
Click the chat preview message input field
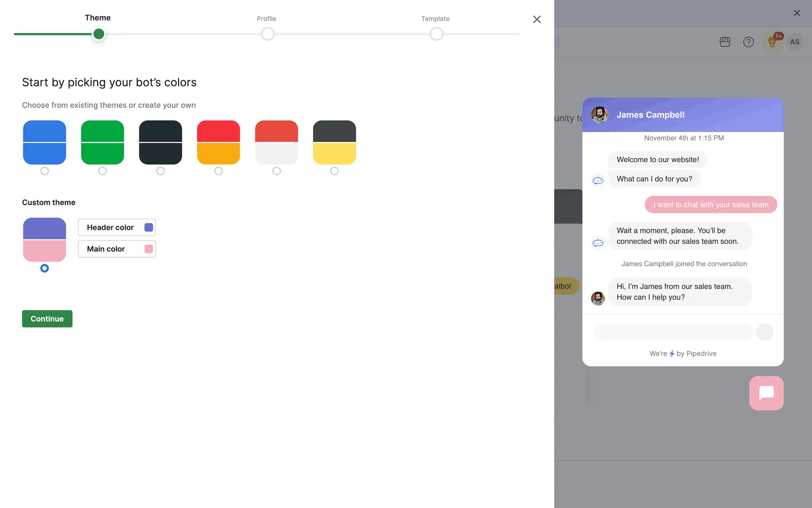672,332
